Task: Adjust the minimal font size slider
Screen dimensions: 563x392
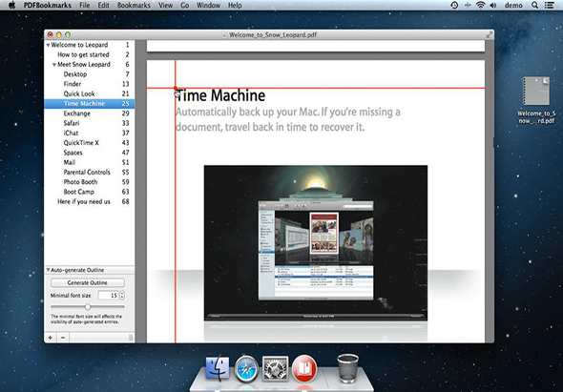Action: click(x=88, y=307)
